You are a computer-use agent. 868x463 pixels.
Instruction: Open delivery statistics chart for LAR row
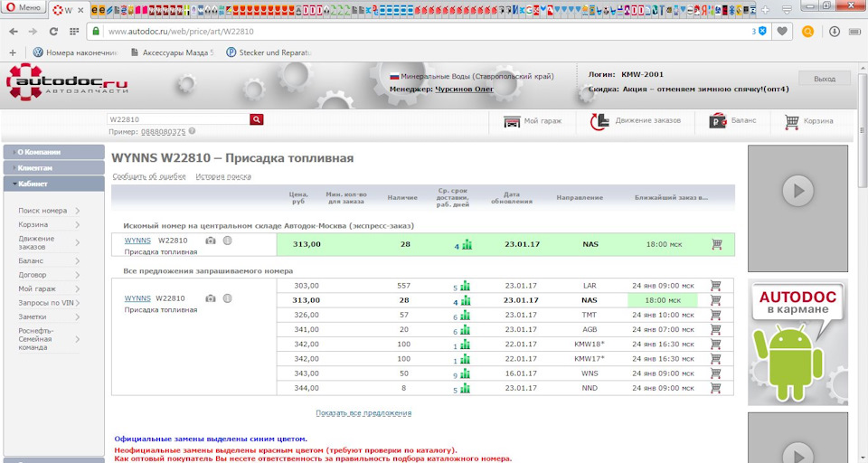point(465,286)
